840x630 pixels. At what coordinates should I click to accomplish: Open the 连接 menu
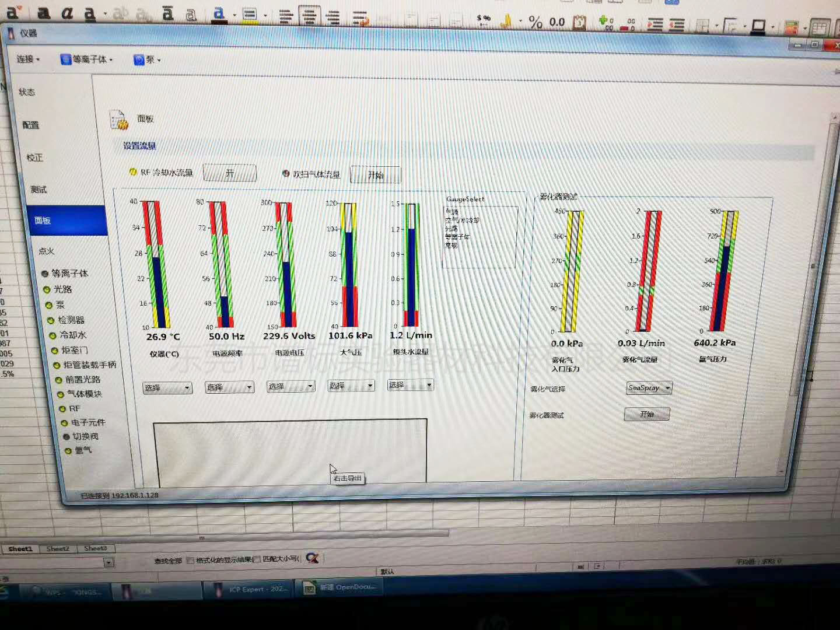[x=27, y=59]
